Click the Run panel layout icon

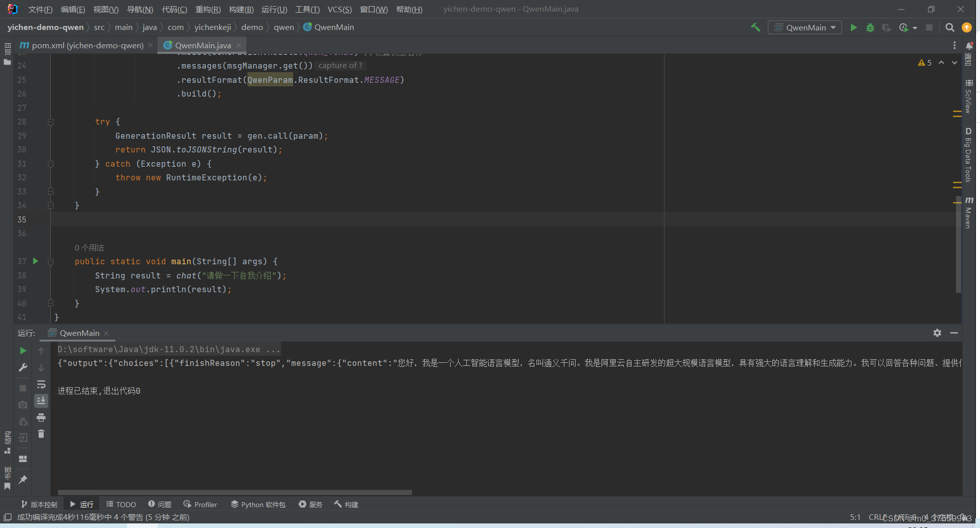point(23,458)
